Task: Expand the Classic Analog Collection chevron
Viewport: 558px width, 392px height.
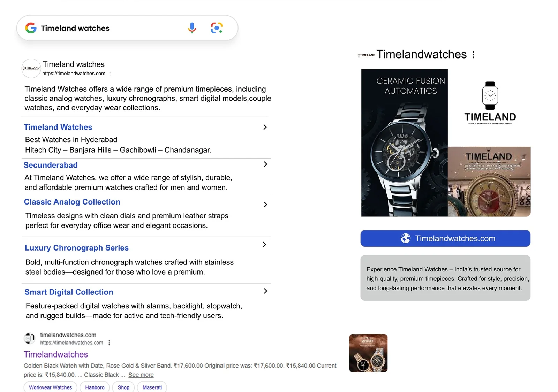Action: (x=265, y=205)
